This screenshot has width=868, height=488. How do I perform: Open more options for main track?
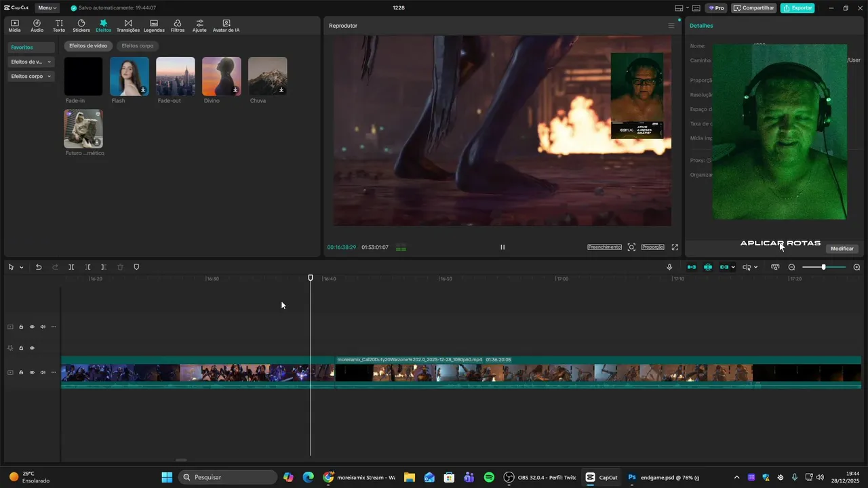pyautogui.click(x=54, y=372)
